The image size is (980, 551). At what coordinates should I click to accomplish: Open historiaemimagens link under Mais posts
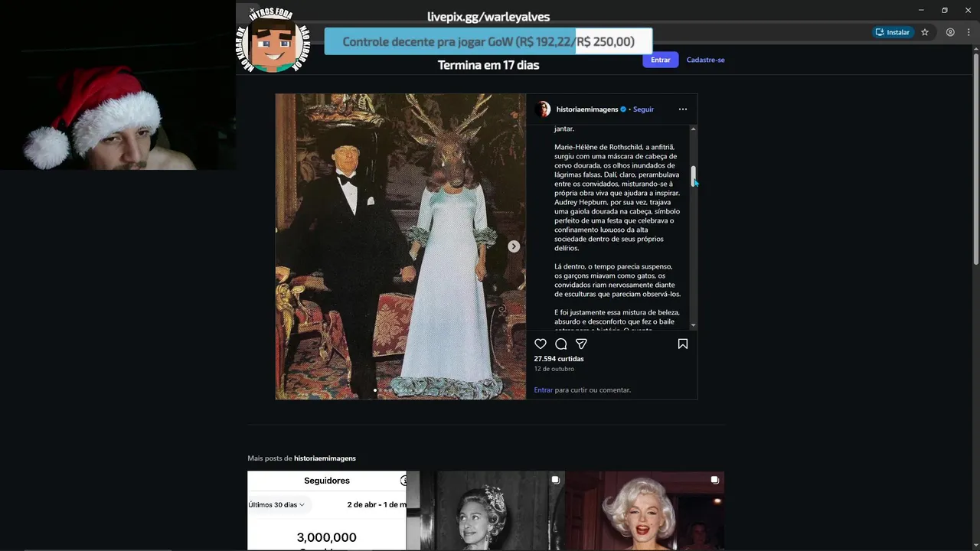325,458
